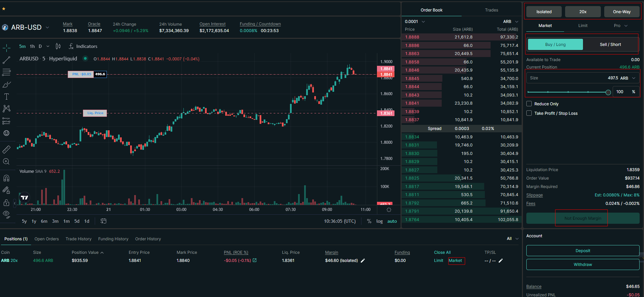Screen dimensions: 644x297
Task: Close position with Limit link
Action: [x=438, y=261]
